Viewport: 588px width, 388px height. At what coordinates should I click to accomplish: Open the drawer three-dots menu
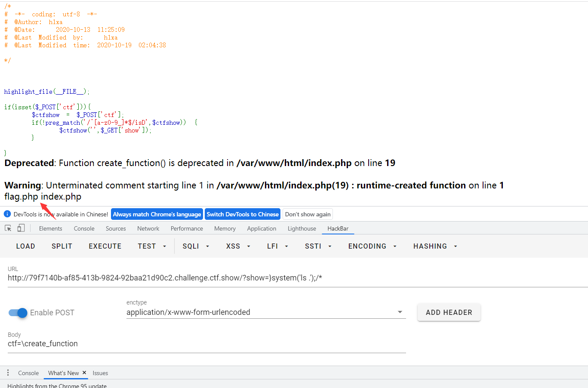tap(8, 373)
